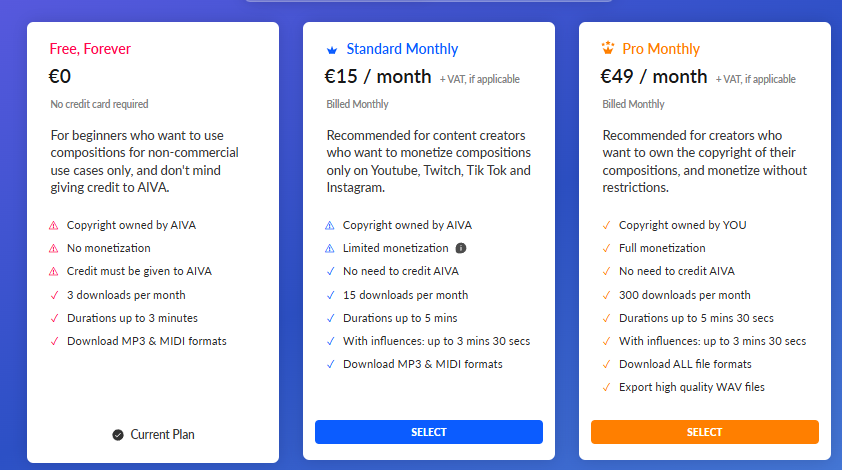
Task: Click red checkmark beside 3 downloads per month
Action: pos(54,295)
